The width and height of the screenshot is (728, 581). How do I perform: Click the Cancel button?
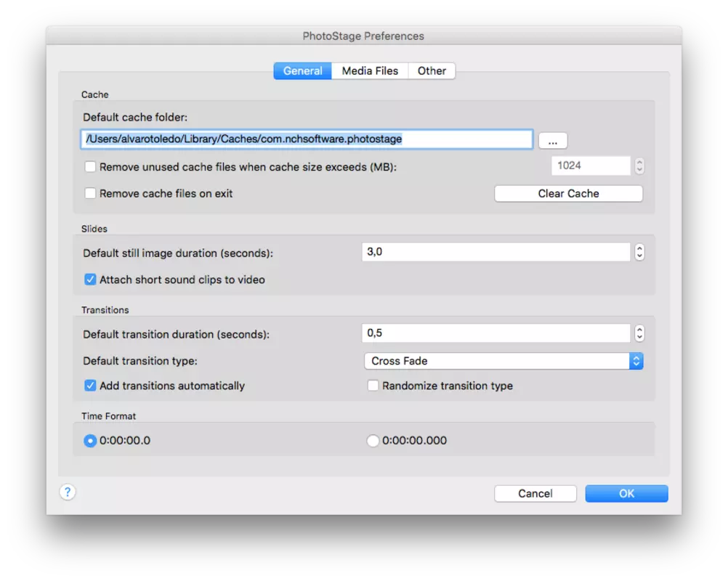coord(535,494)
